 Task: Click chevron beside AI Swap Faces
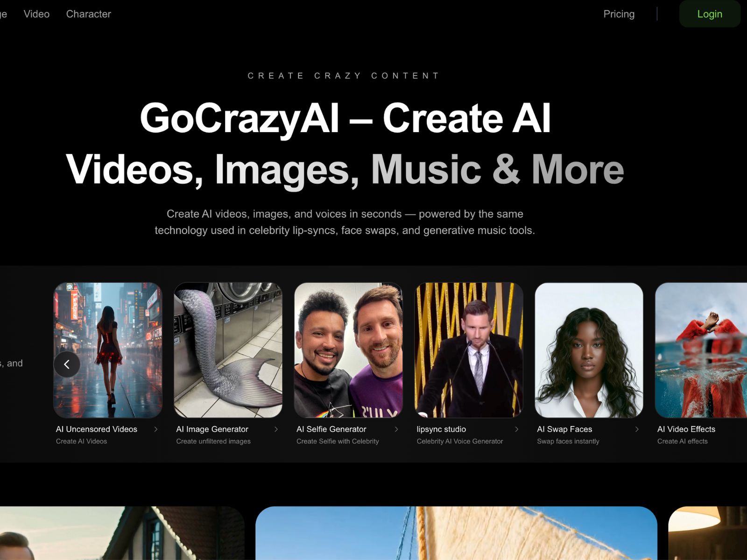[x=637, y=429]
